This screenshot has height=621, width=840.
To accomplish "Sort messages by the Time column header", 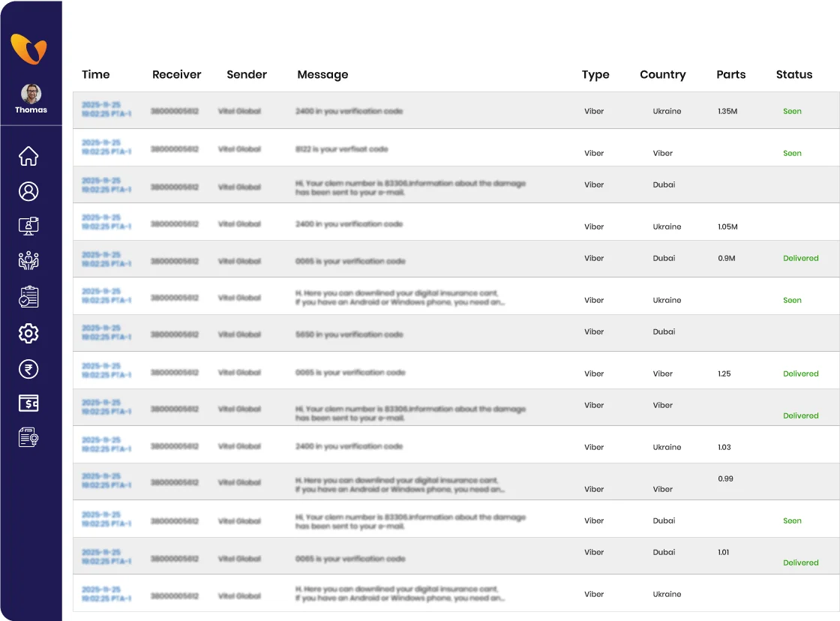I will click(95, 74).
